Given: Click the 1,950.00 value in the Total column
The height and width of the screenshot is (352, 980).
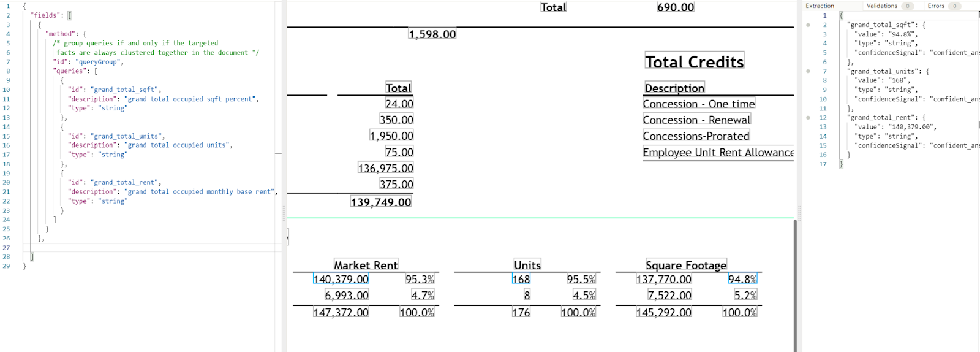Looking at the screenshot, I should point(391,136).
